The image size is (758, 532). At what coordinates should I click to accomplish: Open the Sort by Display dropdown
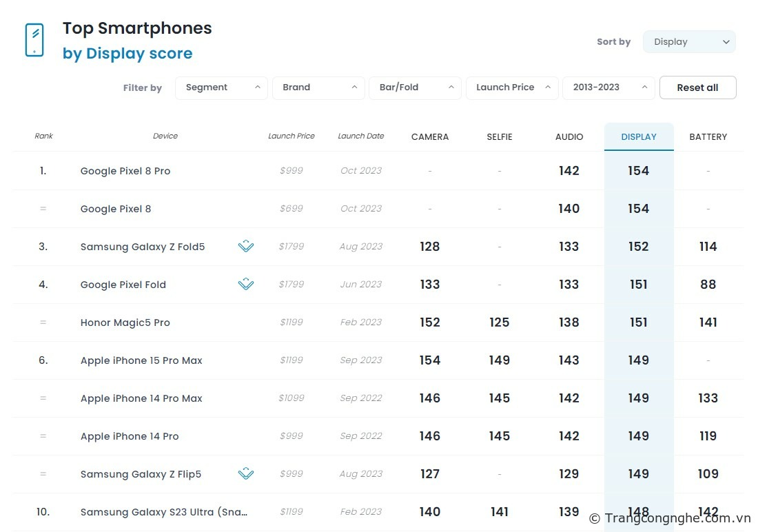click(x=689, y=42)
